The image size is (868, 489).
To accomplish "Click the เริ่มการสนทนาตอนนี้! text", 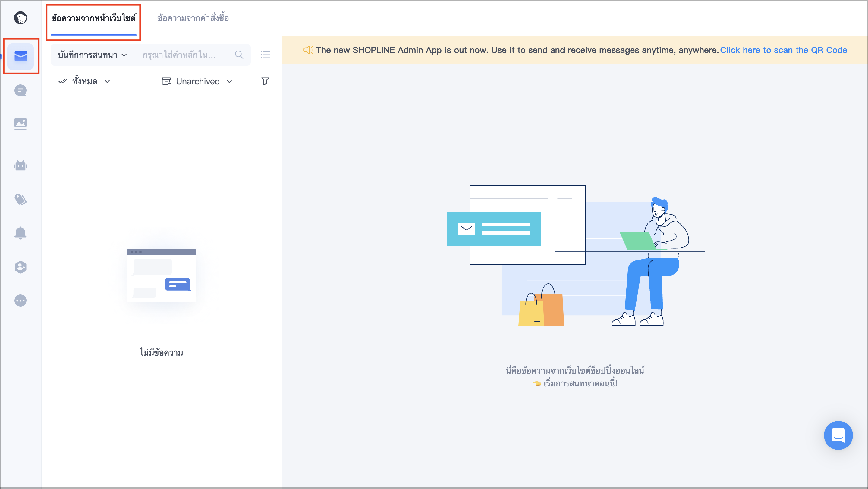I will pos(580,383).
